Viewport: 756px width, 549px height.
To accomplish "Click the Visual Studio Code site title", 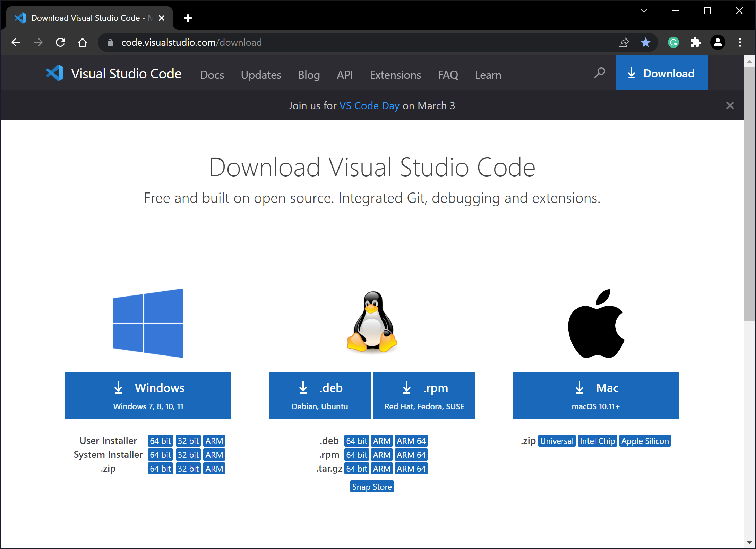I will pyautogui.click(x=126, y=74).
